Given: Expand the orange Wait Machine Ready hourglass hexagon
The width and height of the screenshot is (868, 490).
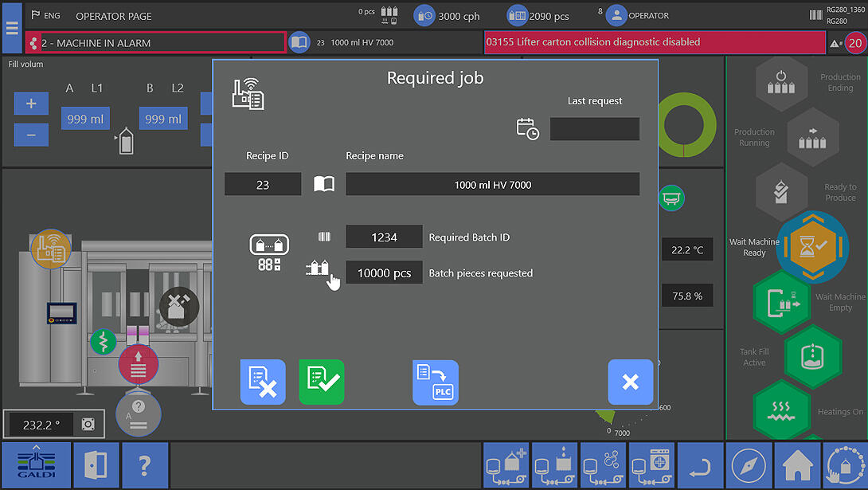Looking at the screenshot, I should tap(813, 246).
